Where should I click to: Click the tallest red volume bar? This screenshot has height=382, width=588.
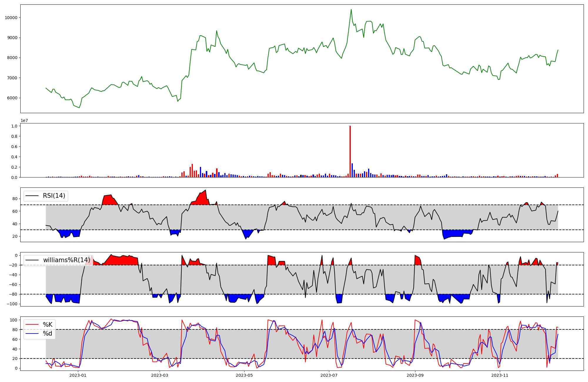click(350, 151)
